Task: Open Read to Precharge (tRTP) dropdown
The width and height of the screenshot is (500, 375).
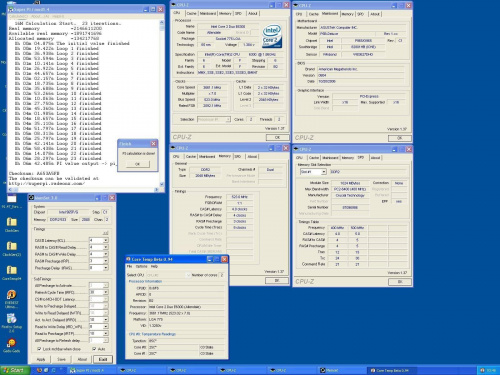Action: [106, 333]
